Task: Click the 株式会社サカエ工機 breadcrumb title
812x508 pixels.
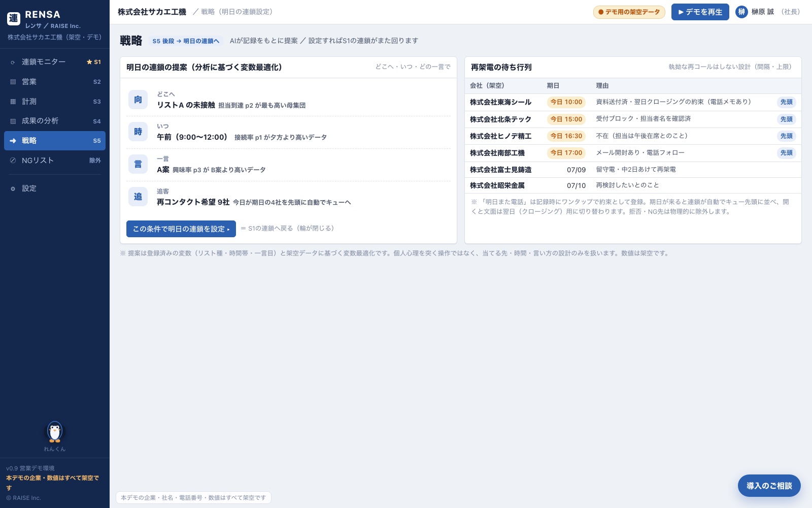Action: 152,12
